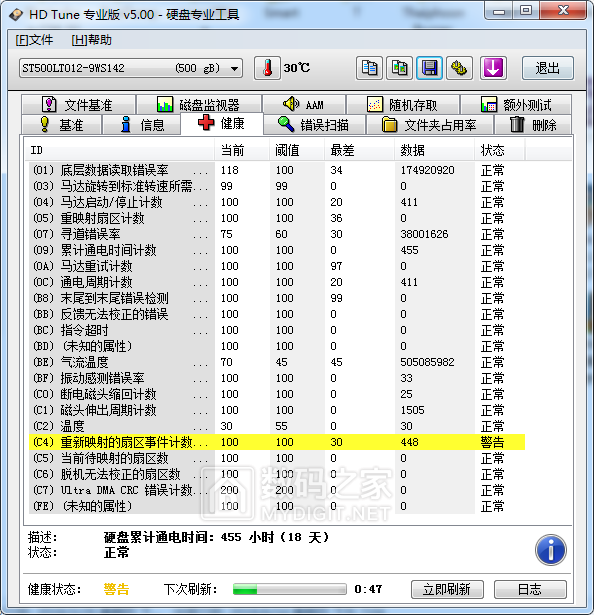The height and width of the screenshot is (615, 594).
Task: Switch to the 文件夹占用率 tab
Action: 430,125
